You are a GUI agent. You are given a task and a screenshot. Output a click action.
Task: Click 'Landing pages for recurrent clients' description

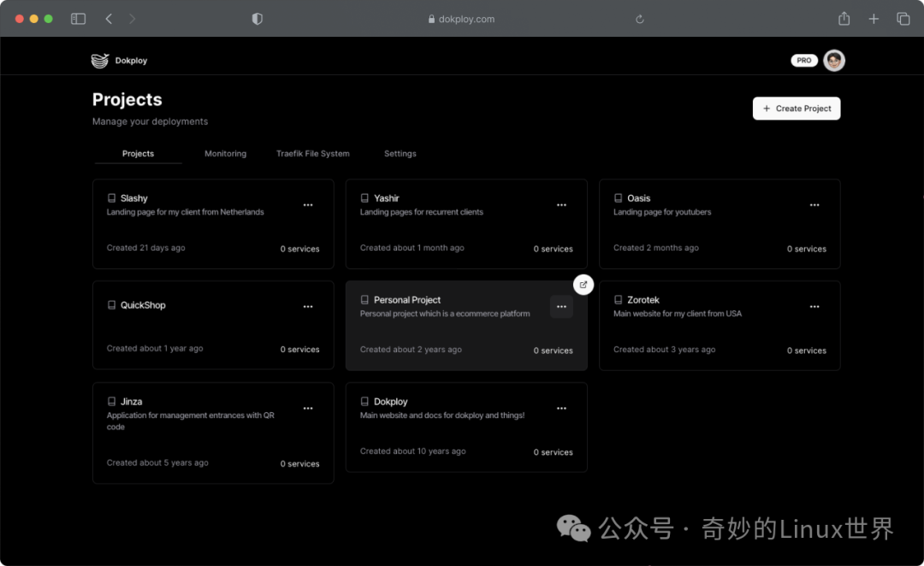tap(421, 211)
